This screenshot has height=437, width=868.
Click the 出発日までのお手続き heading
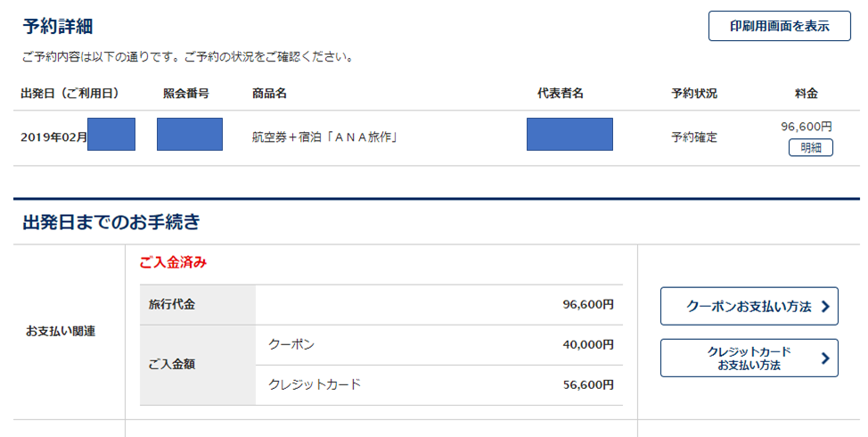click(x=111, y=222)
